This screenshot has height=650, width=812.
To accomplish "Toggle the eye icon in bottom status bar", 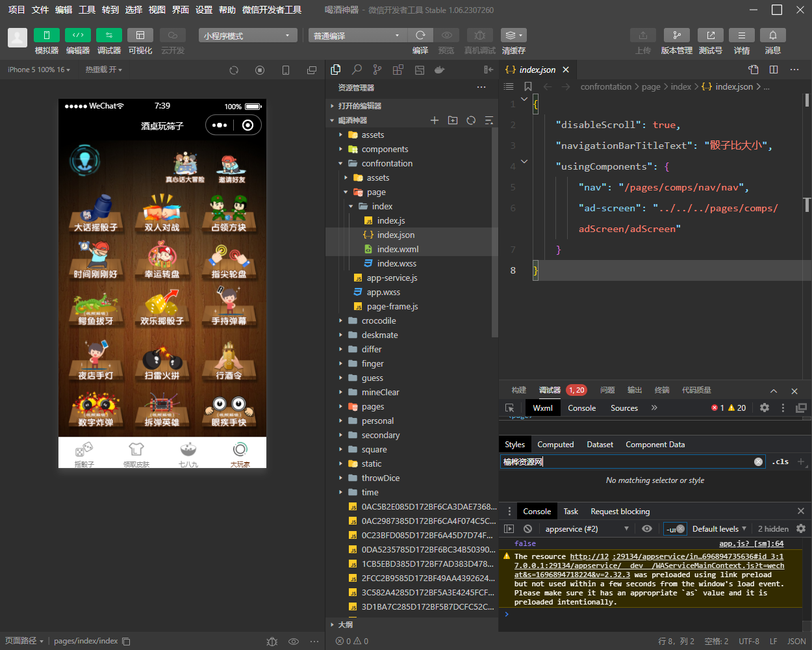I will (x=294, y=641).
